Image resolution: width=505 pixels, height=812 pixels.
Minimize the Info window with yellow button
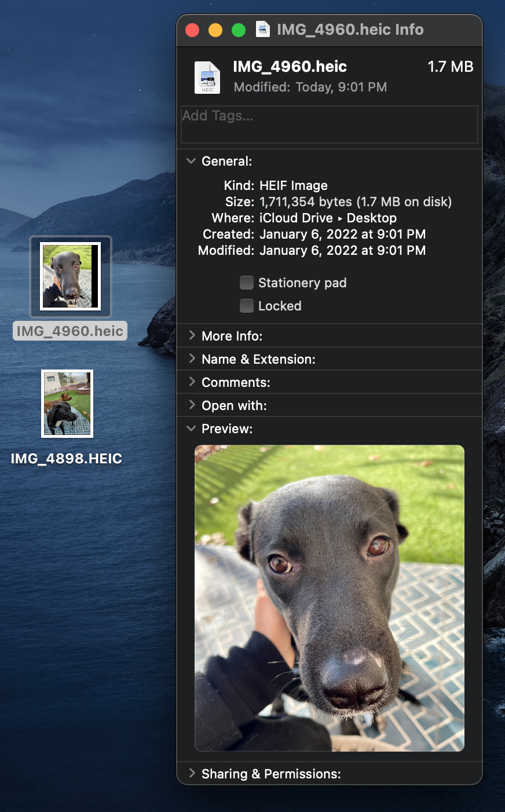(215, 30)
